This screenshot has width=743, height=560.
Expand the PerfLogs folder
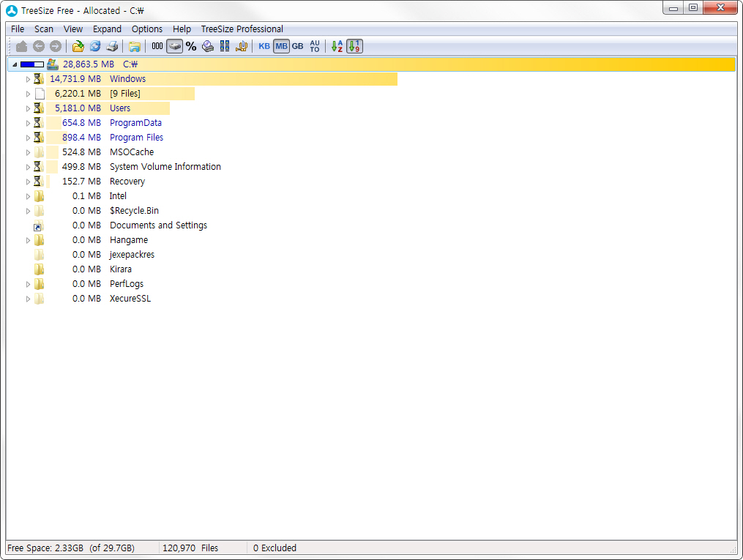pos(28,284)
